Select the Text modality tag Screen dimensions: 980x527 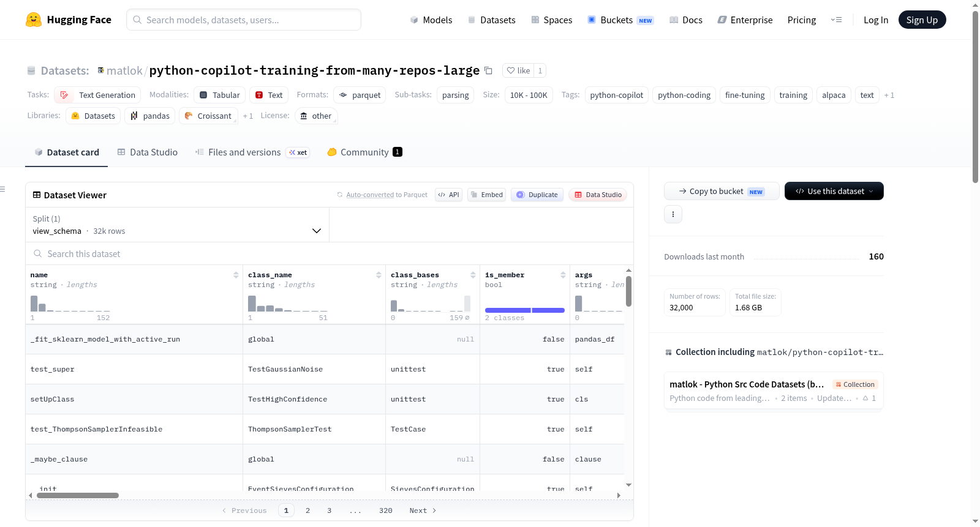coord(269,95)
